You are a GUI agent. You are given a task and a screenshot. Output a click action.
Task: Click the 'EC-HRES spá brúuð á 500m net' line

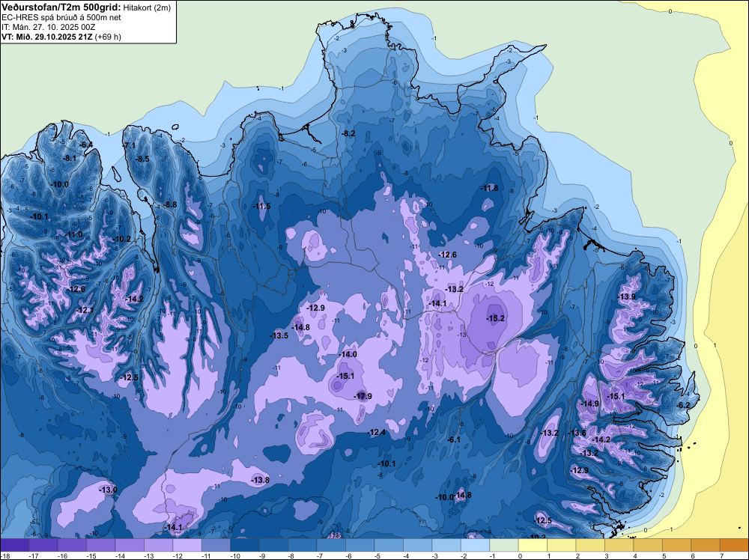(61, 18)
